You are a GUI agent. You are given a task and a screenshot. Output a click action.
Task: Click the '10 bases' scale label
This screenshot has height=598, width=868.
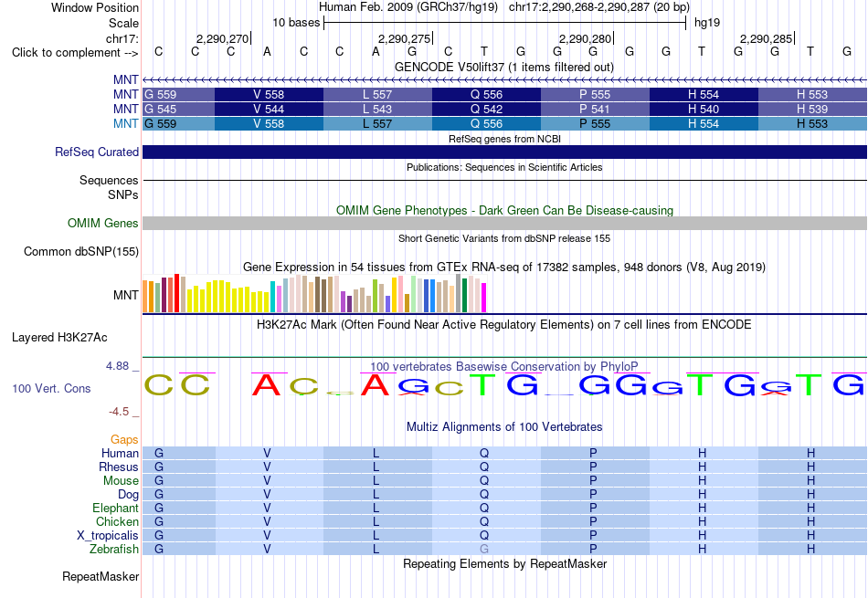pyautogui.click(x=296, y=23)
